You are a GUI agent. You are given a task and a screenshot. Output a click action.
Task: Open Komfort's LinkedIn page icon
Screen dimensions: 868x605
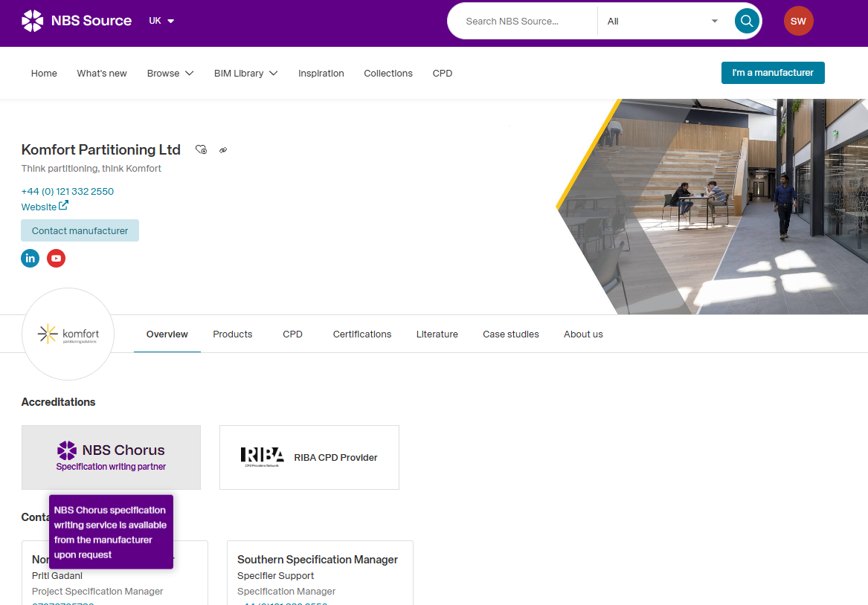[x=30, y=258]
